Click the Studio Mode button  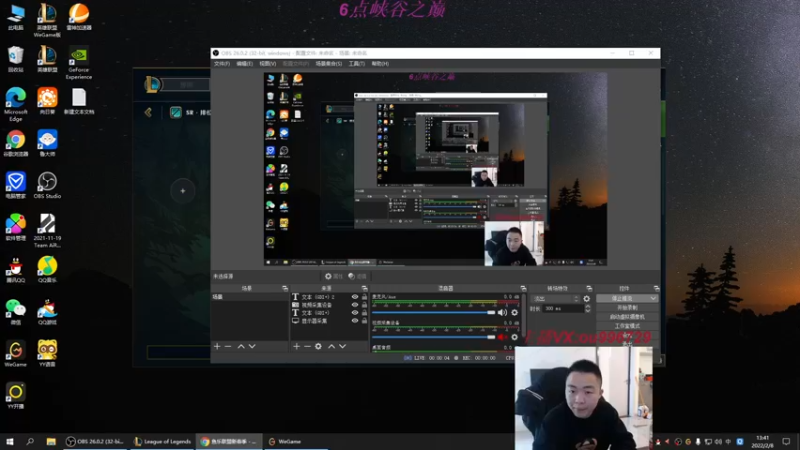tap(627, 326)
